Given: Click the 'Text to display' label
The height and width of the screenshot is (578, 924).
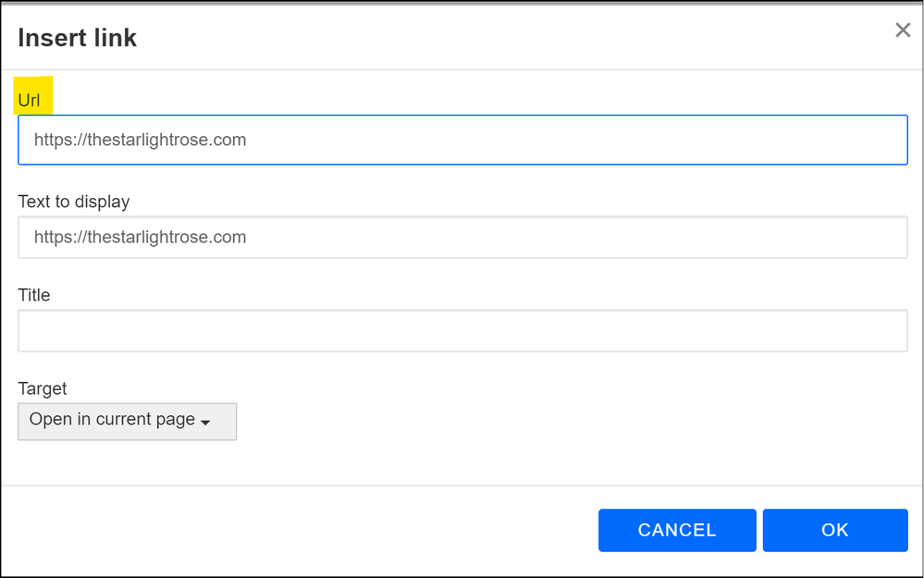Looking at the screenshot, I should tap(74, 202).
